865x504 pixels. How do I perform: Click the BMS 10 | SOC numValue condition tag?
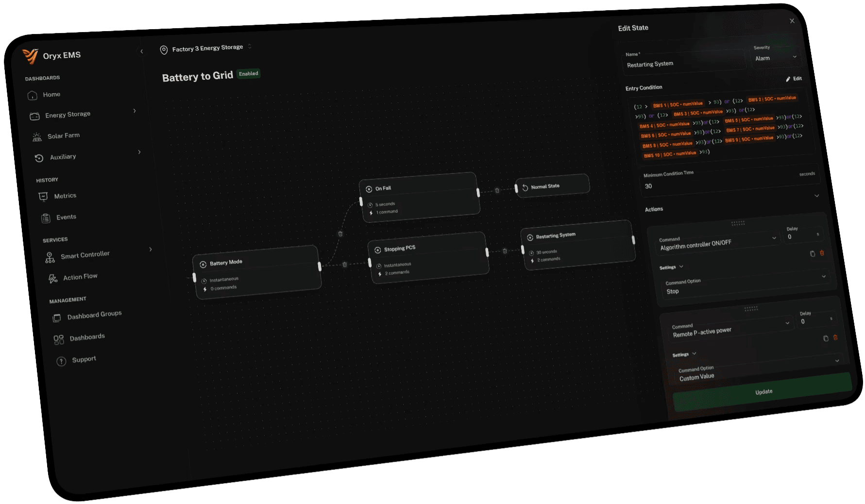click(670, 154)
